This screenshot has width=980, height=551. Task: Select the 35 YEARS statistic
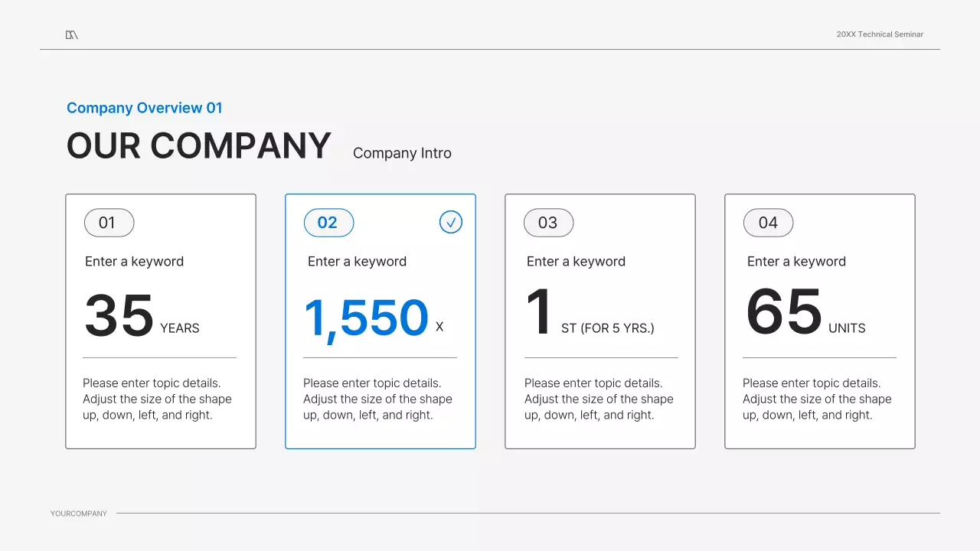[142, 317]
